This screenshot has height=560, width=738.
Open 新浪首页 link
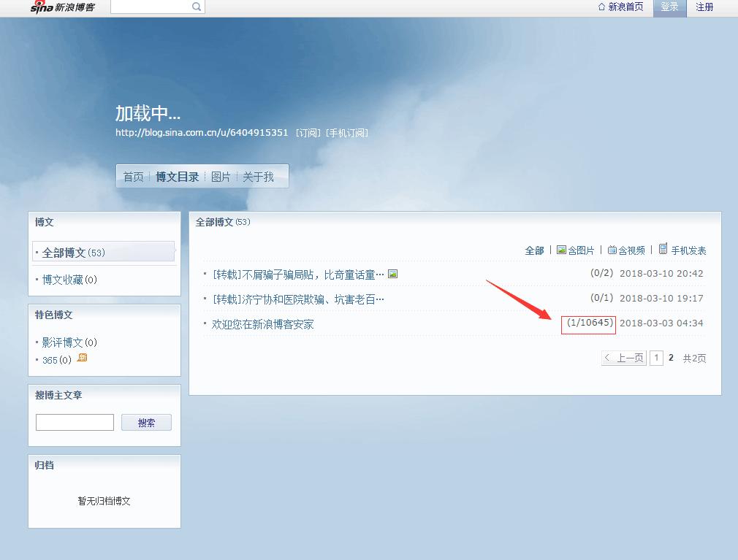(x=621, y=7)
